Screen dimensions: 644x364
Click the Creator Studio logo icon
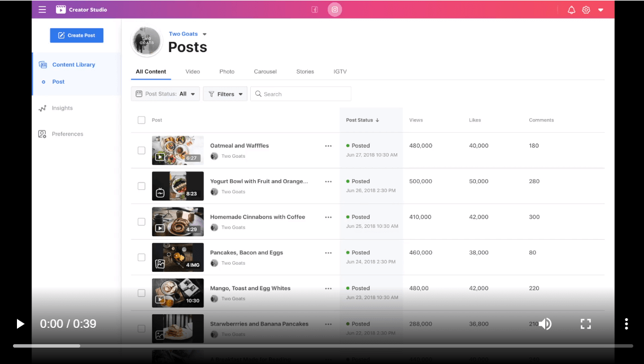point(61,10)
